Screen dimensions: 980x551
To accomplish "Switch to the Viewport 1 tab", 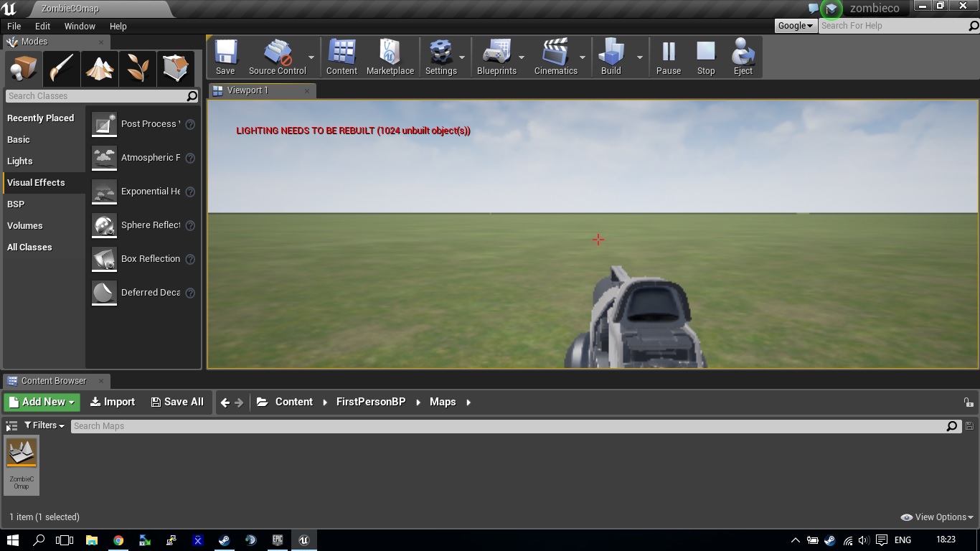I will coord(261,90).
